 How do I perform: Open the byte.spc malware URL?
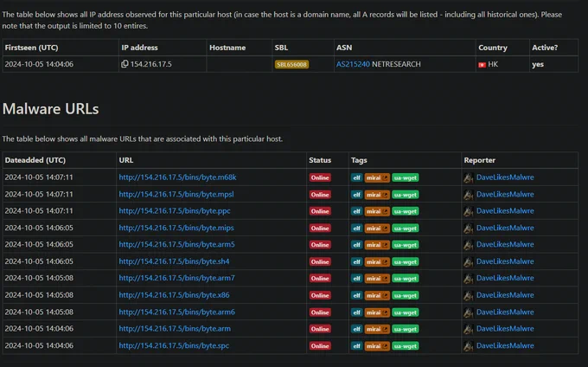pos(174,345)
